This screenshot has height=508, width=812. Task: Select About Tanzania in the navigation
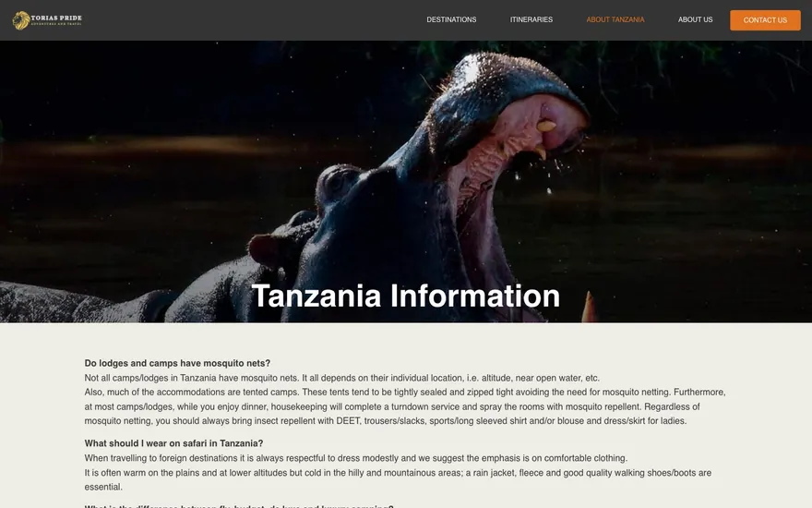(x=615, y=19)
